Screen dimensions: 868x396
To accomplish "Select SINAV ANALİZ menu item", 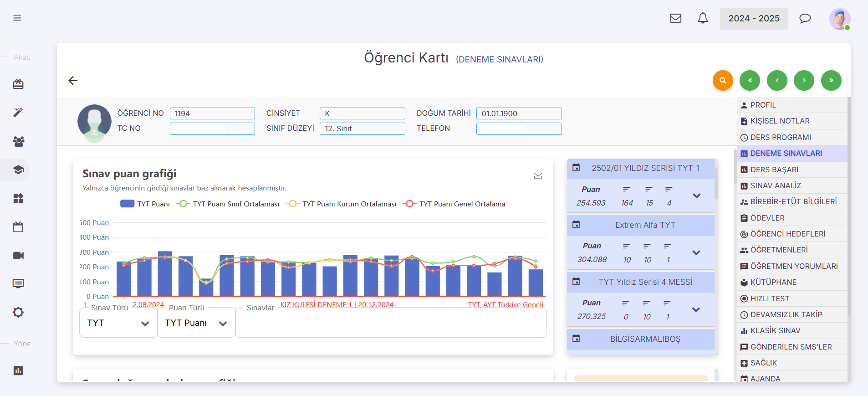I will click(x=775, y=185).
